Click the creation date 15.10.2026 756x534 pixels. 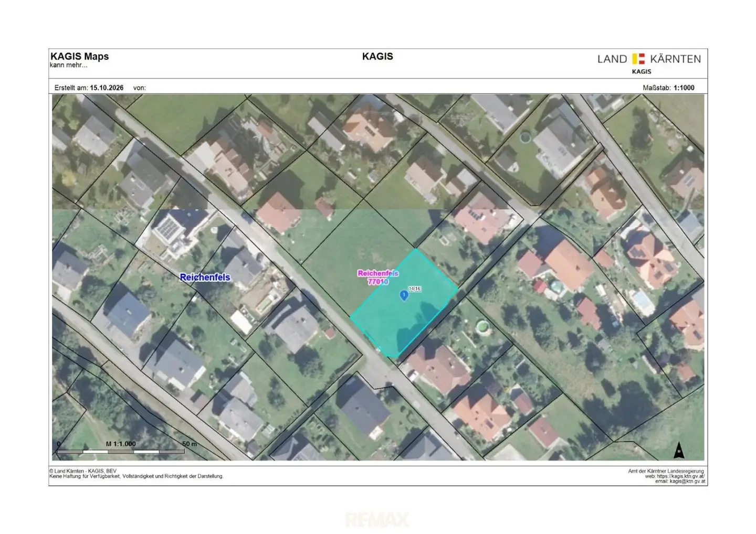(x=107, y=88)
